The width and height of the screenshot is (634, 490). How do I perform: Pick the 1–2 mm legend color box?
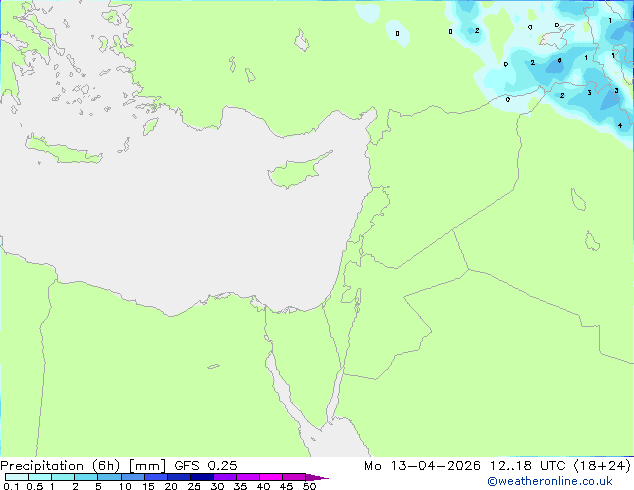(63, 477)
